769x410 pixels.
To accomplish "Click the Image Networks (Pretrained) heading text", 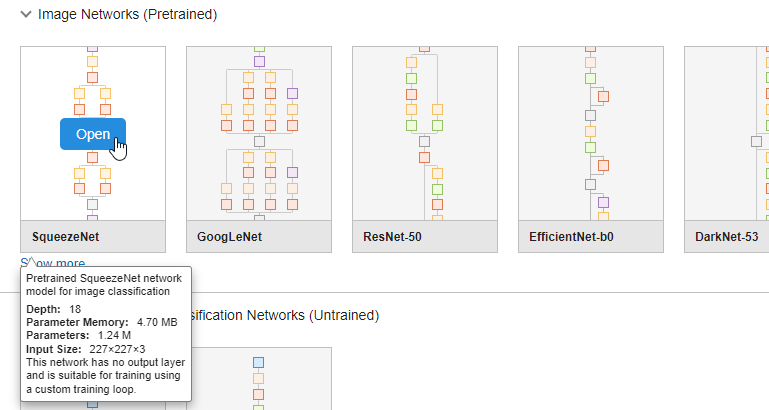I will coord(127,15).
